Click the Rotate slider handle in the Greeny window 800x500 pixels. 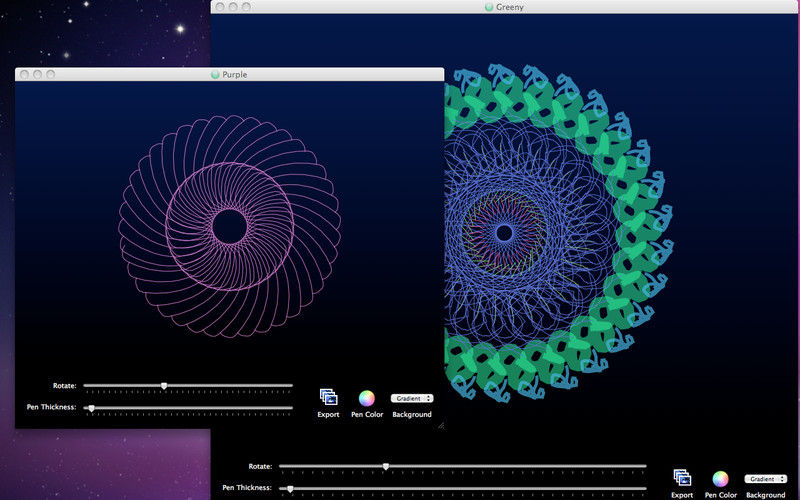(x=386, y=467)
